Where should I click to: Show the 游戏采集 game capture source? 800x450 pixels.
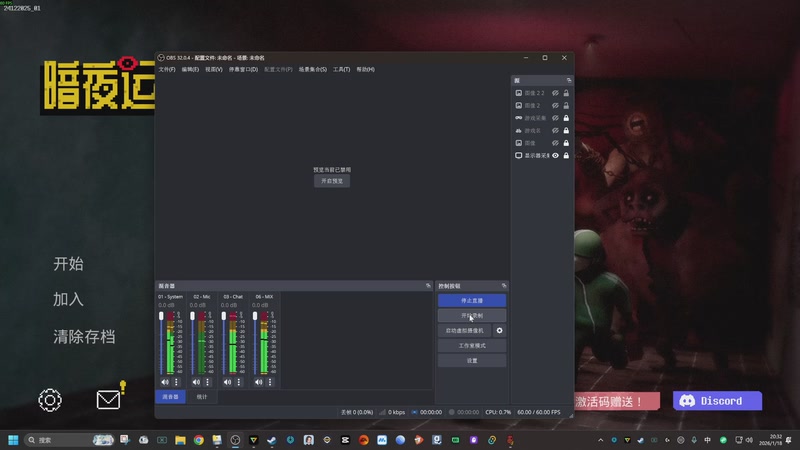[x=555, y=118]
